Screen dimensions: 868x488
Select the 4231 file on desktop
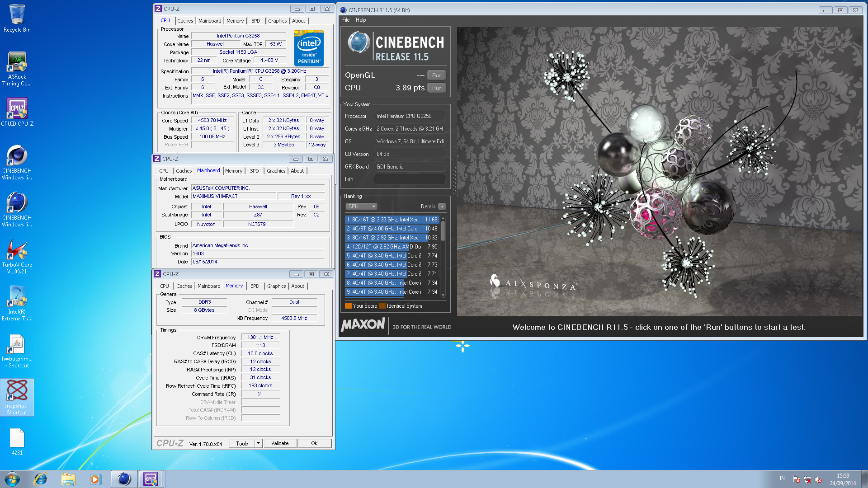(x=17, y=441)
